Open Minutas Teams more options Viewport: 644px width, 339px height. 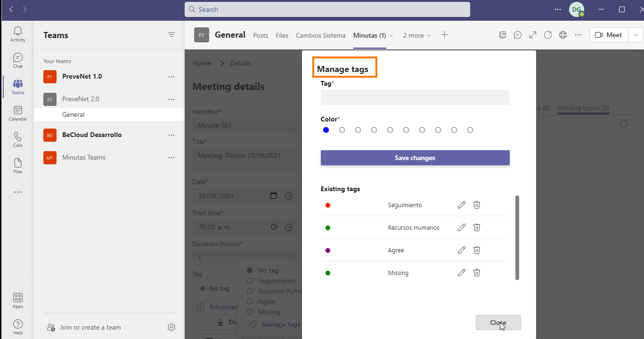(171, 157)
